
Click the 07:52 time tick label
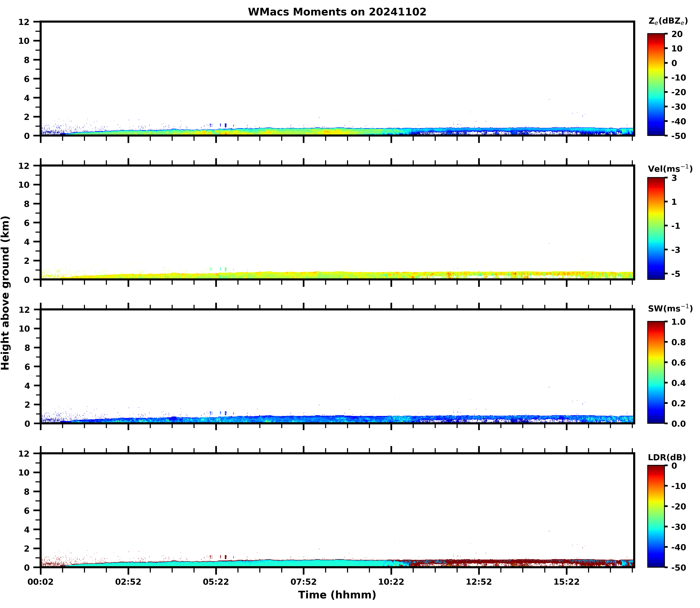click(303, 582)
